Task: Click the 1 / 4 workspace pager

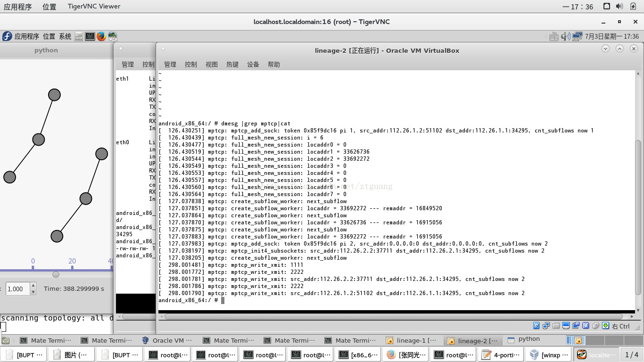Action: click(632, 355)
